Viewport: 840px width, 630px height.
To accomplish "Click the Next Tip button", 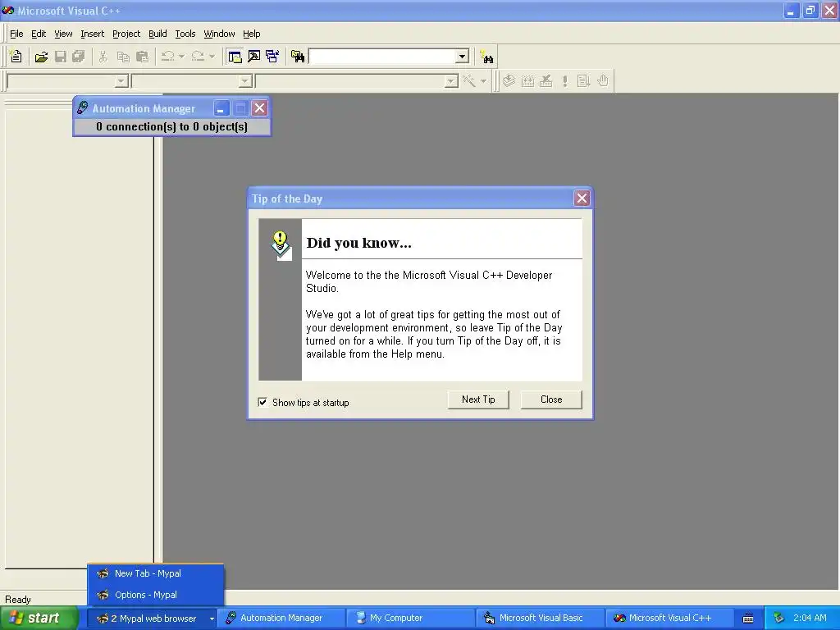I will click(x=478, y=399).
